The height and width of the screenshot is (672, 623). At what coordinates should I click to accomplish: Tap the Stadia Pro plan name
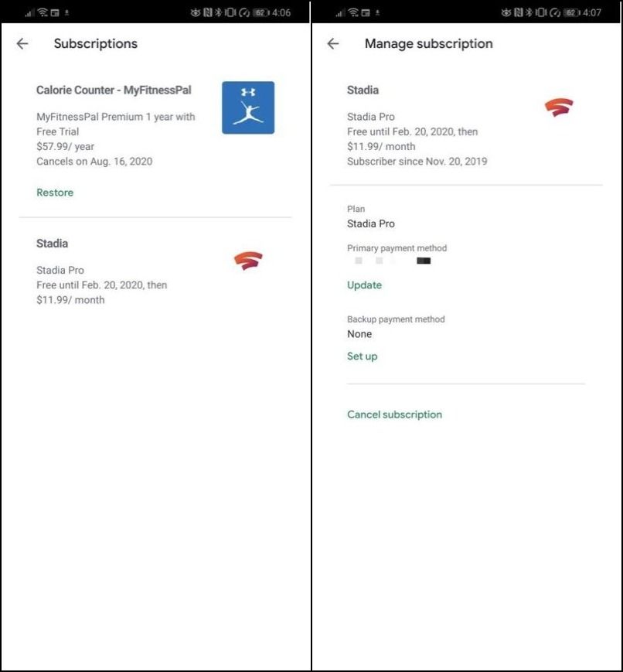[370, 223]
